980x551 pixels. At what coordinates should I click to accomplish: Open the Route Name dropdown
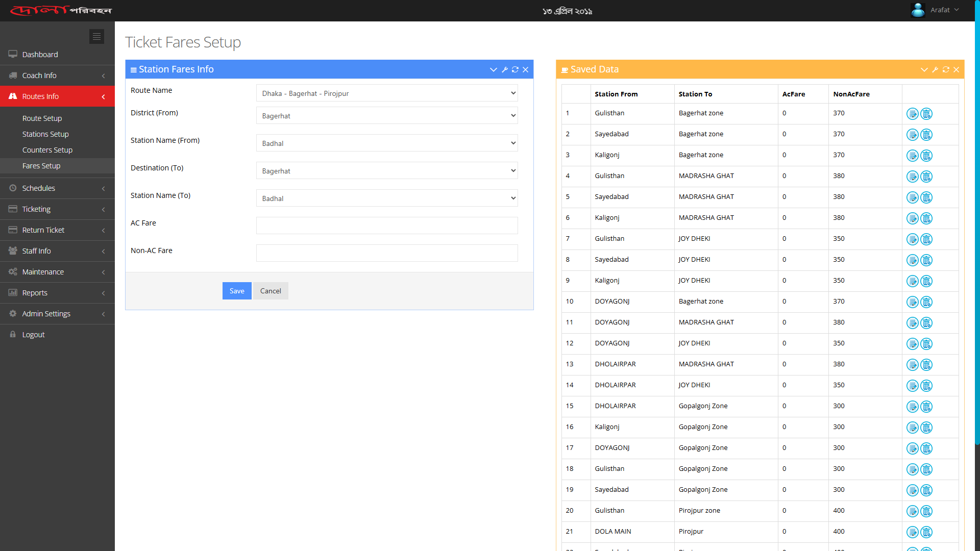(x=386, y=93)
